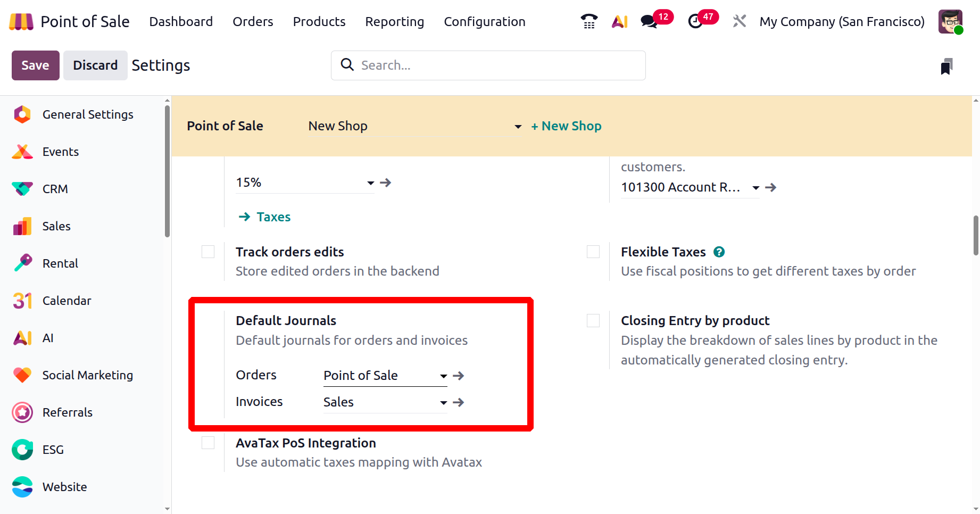Click the bookmark icon near the search bar
The height and width of the screenshot is (514, 980).
pyautogui.click(x=946, y=67)
